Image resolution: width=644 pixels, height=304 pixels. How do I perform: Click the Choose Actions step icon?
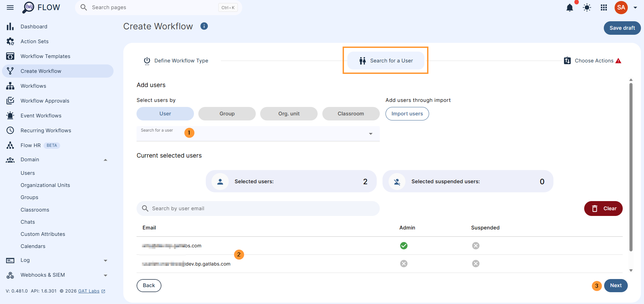coord(567,60)
